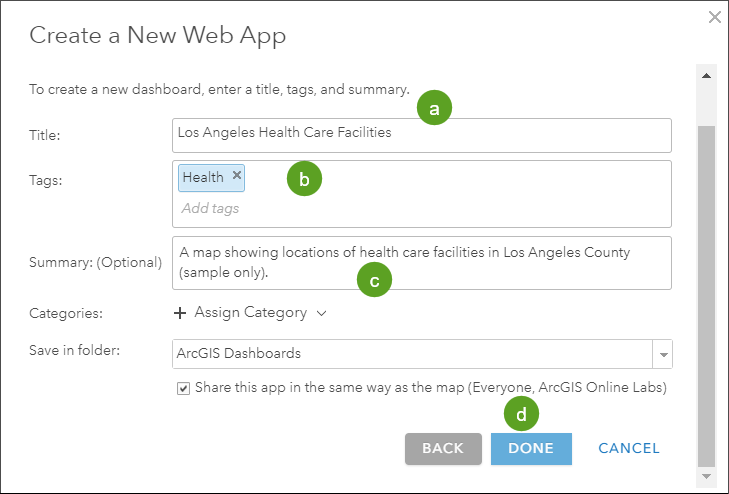Click the plus icon beside Assign Category
The width and height of the screenshot is (729, 494).
pos(180,313)
